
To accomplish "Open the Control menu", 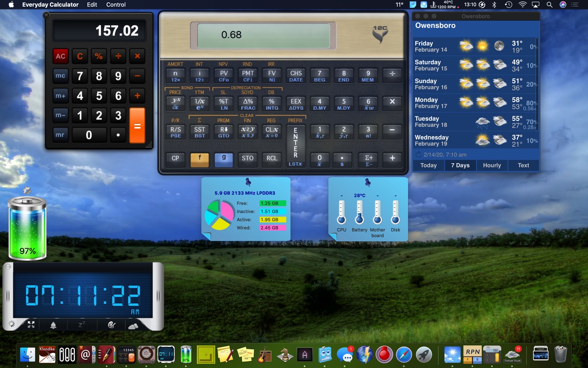I will click(x=116, y=4).
